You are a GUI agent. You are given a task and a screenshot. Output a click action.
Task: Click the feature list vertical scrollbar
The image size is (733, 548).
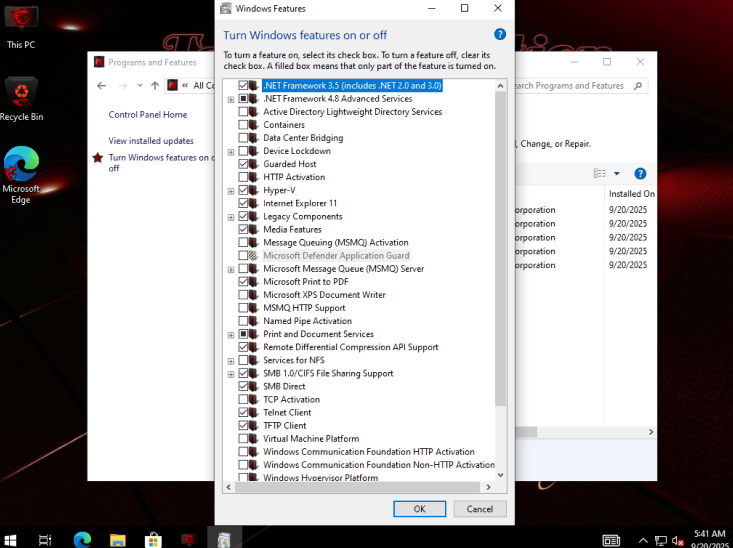click(500, 249)
